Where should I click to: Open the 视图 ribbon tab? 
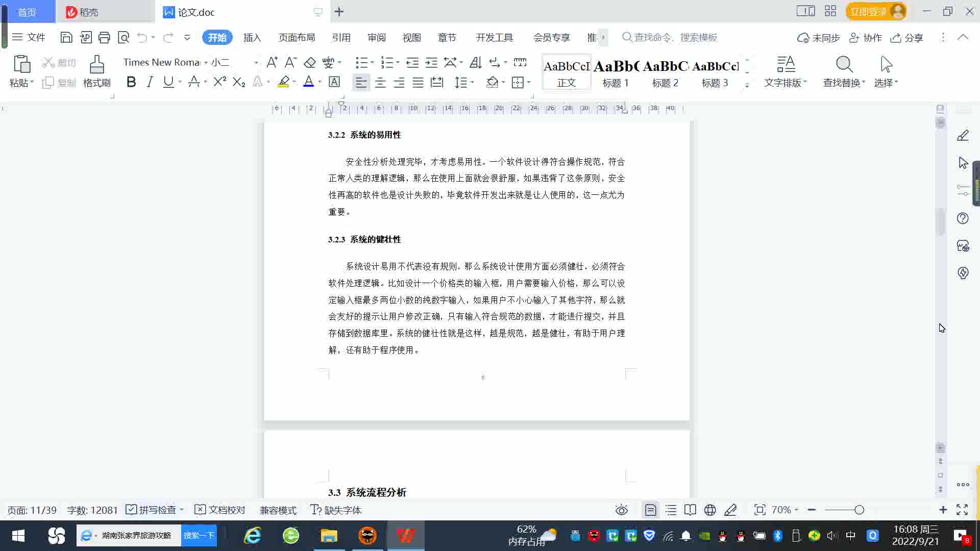coord(411,37)
